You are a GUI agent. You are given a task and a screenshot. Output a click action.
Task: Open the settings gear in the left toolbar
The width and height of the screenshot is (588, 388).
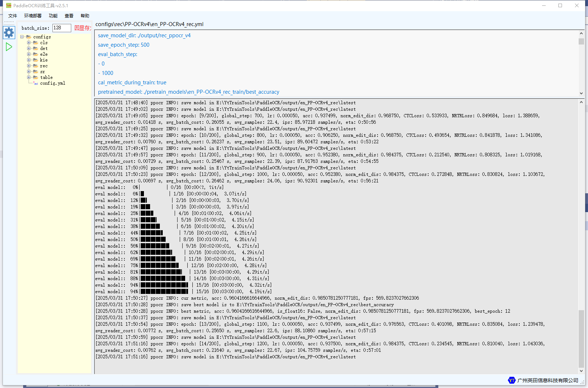pyautogui.click(x=9, y=33)
